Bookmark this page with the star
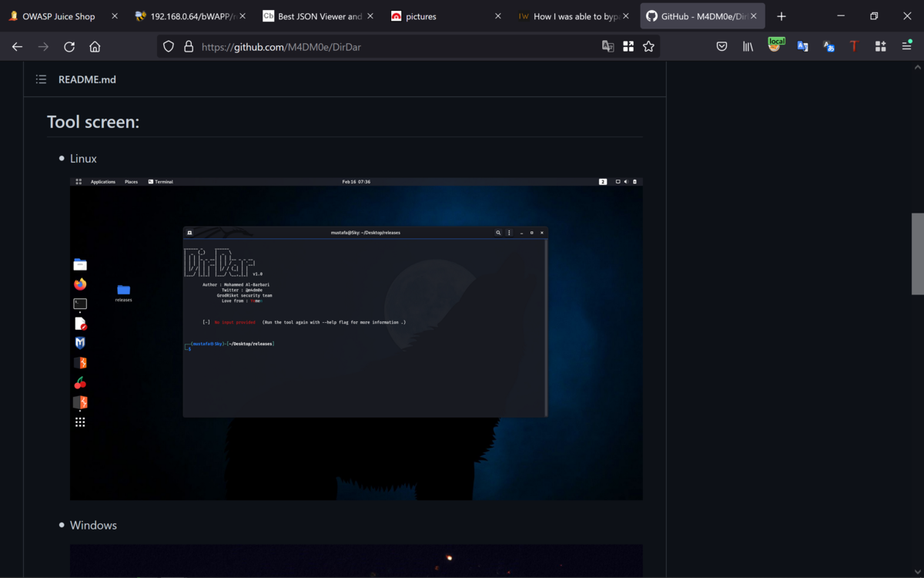Screen dimensions: 924x578 (x=648, y=46)
